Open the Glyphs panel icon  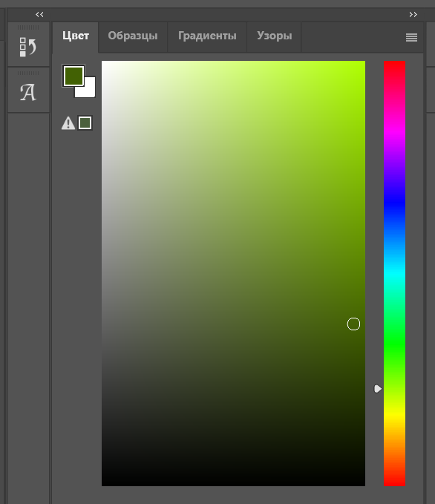coord(28,93)
